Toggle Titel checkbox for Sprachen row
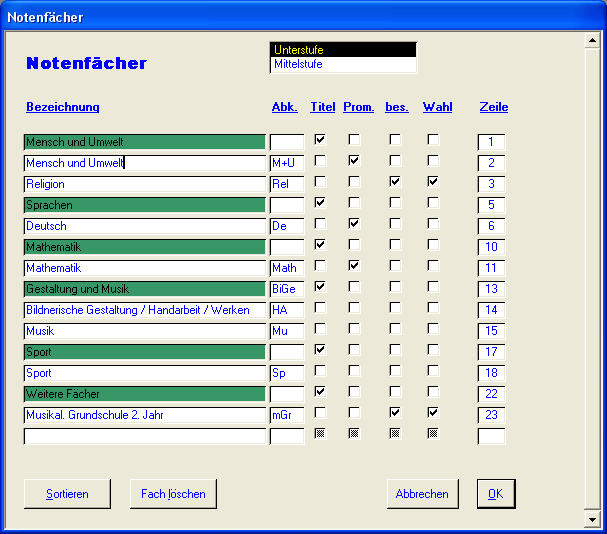607x534 pixels. point(320,203)
